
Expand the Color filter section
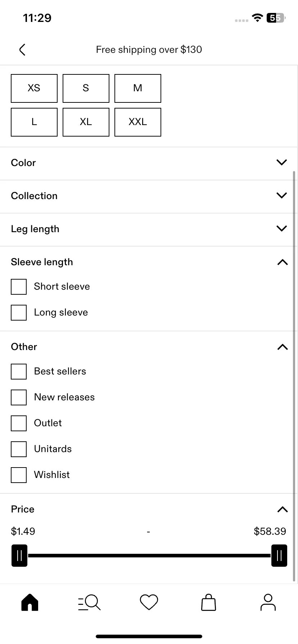(149, 163)
